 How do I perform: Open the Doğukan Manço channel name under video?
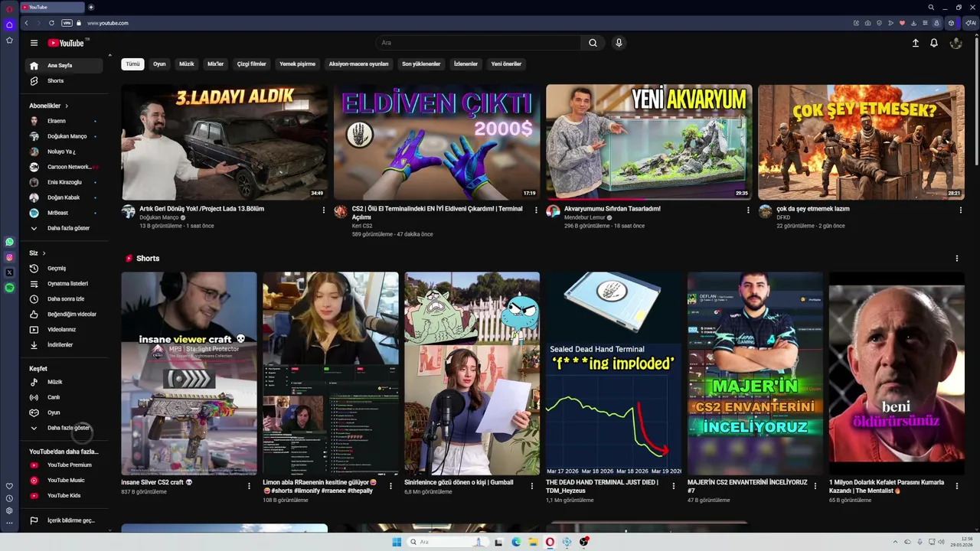158,217
